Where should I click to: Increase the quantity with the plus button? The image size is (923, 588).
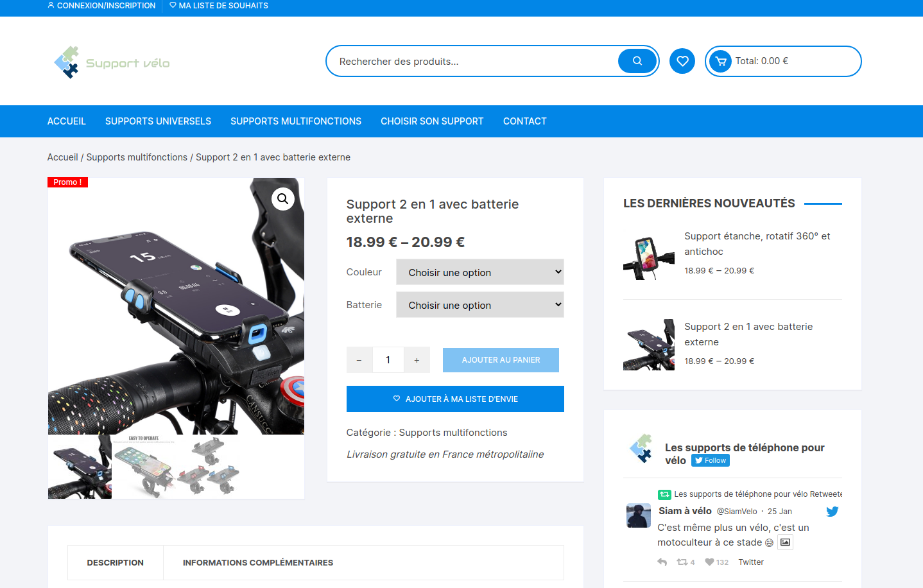click(417, 359)
